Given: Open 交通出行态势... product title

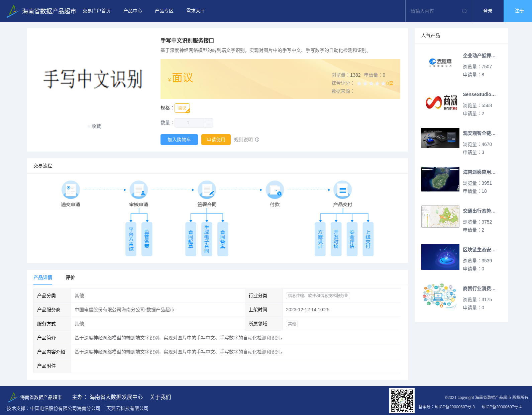Looking at the screenshot, I should tap(479, 211).
